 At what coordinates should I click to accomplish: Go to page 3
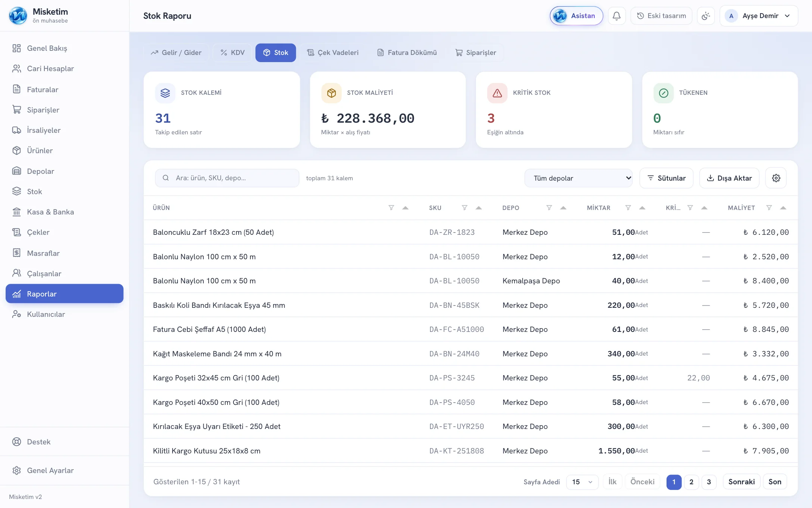point(709,482)
